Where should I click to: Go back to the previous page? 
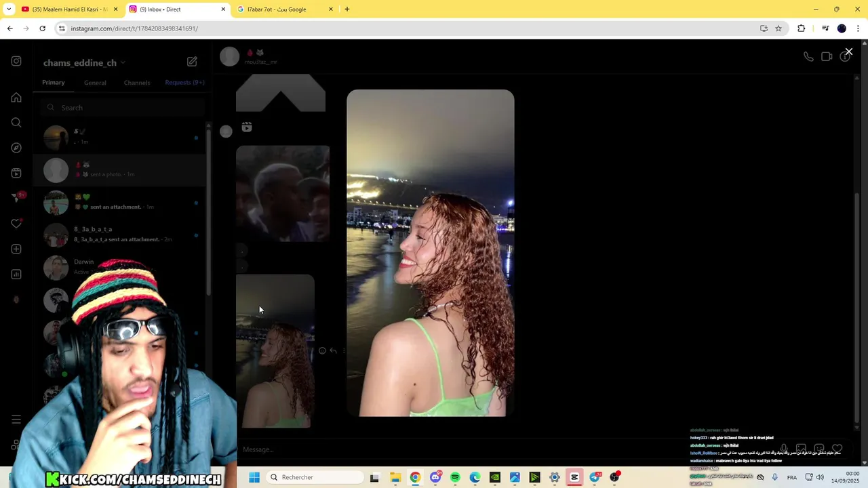click(9, 28)
